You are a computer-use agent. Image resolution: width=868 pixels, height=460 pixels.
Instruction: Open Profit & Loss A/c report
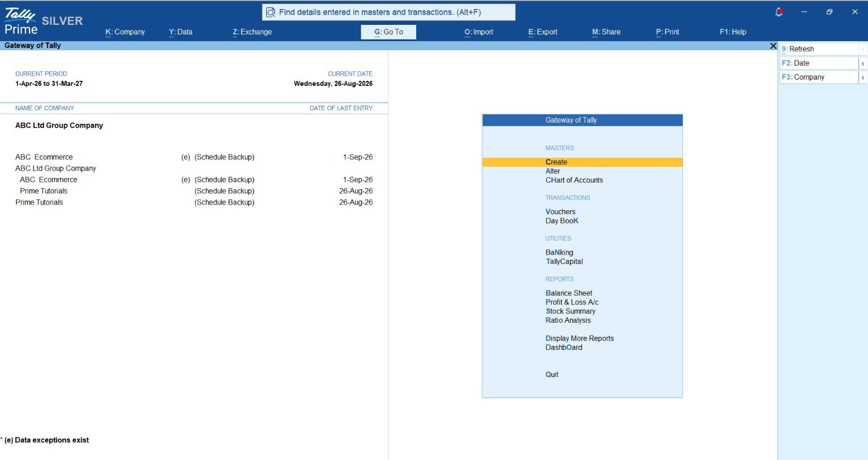tap(572, 302)
